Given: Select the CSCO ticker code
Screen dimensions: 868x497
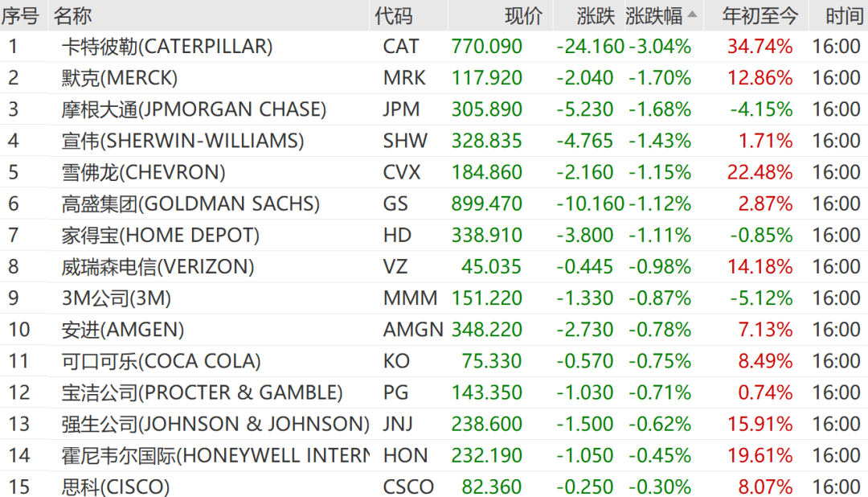Looking at the screenshot, I should pos(408,487).
